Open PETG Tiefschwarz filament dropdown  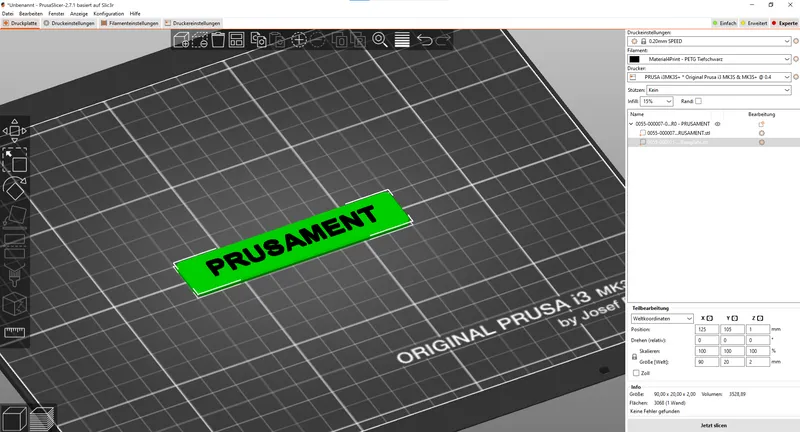tap(709, 59)
